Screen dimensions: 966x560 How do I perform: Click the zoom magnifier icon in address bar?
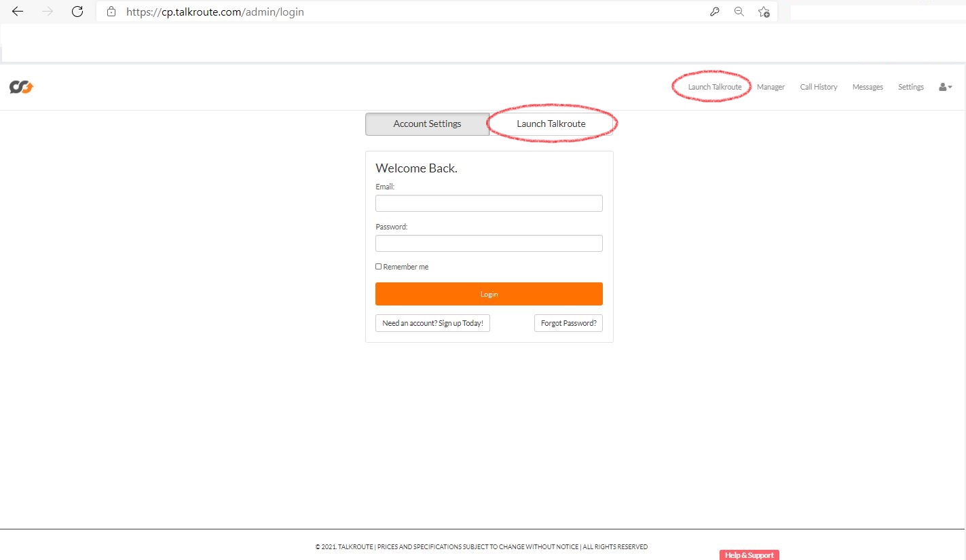point(739,12)
